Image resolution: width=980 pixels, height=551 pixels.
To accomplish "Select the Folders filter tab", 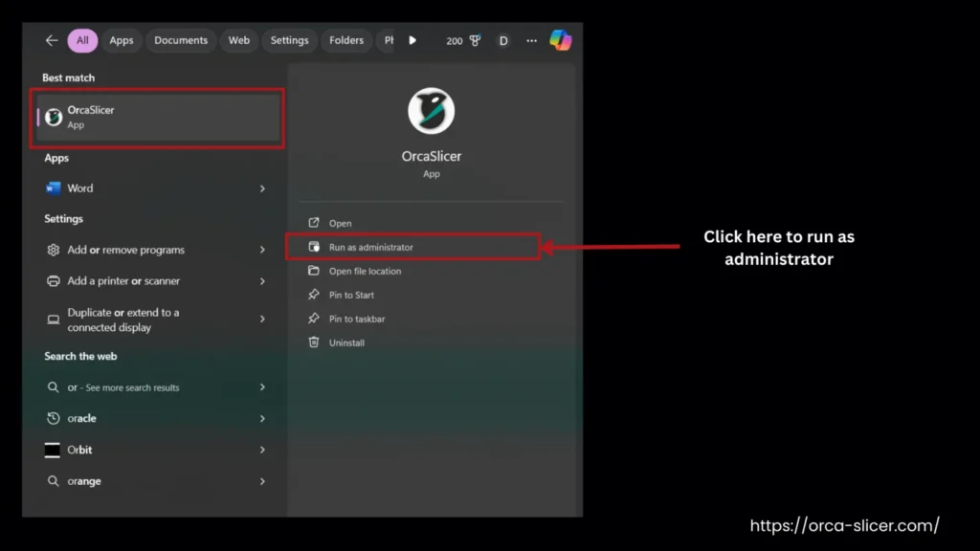I will coord(346,40).
